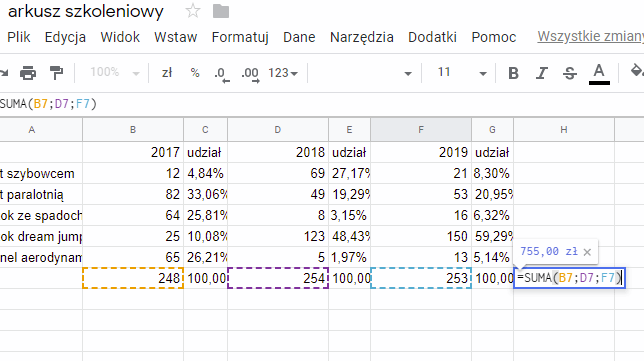Viewport: 644px width, 361px height.
Task: Open the Formatuj menu
Action: point(240,37)
